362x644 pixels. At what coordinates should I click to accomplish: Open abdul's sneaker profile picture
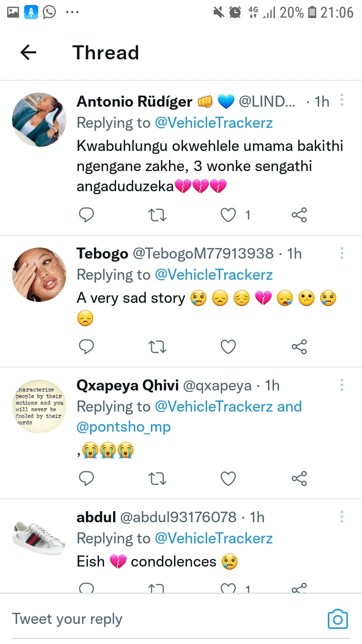click(x=39, y=538)
